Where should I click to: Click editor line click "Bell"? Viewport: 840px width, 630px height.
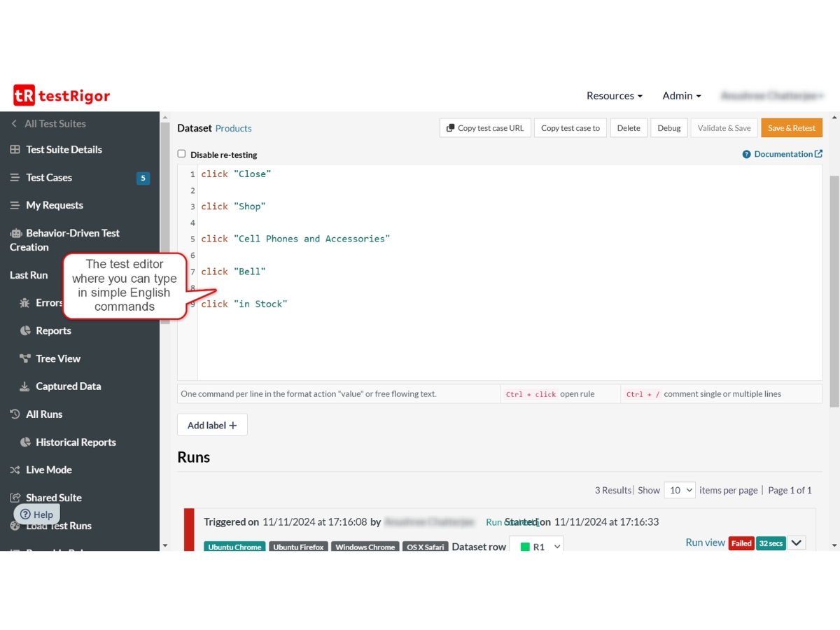tap(233, 272)
